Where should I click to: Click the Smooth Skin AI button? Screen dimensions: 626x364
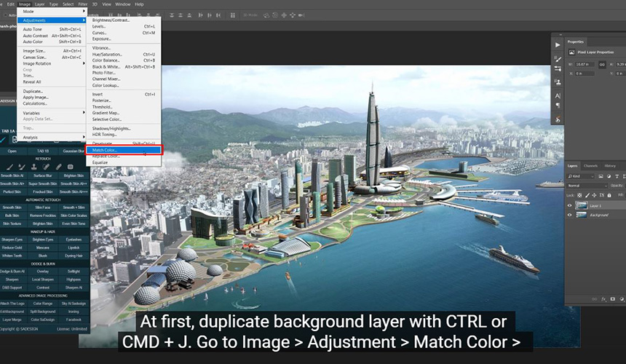12,177
